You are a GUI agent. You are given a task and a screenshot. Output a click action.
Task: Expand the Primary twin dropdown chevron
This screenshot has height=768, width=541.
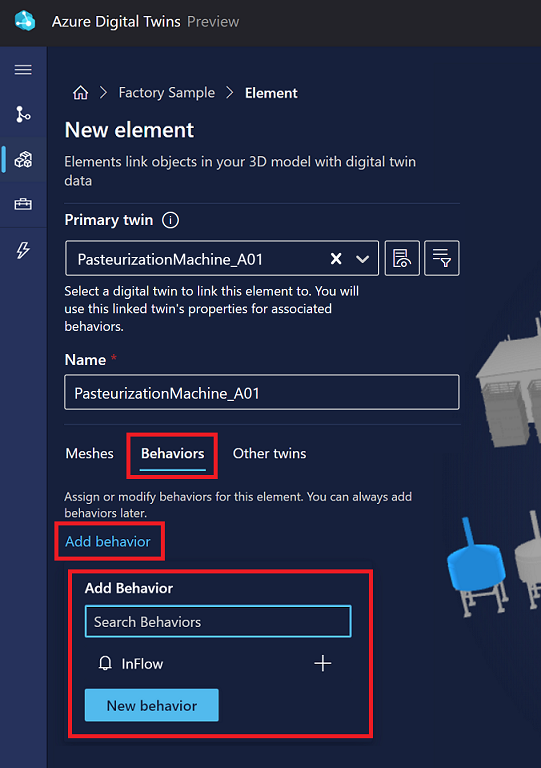coord(363,259)
